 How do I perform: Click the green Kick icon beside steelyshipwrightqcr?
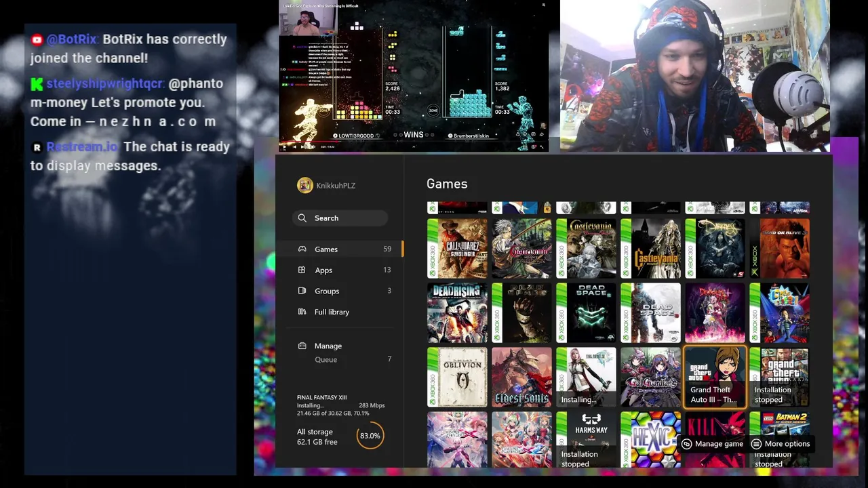pos(37,84)
